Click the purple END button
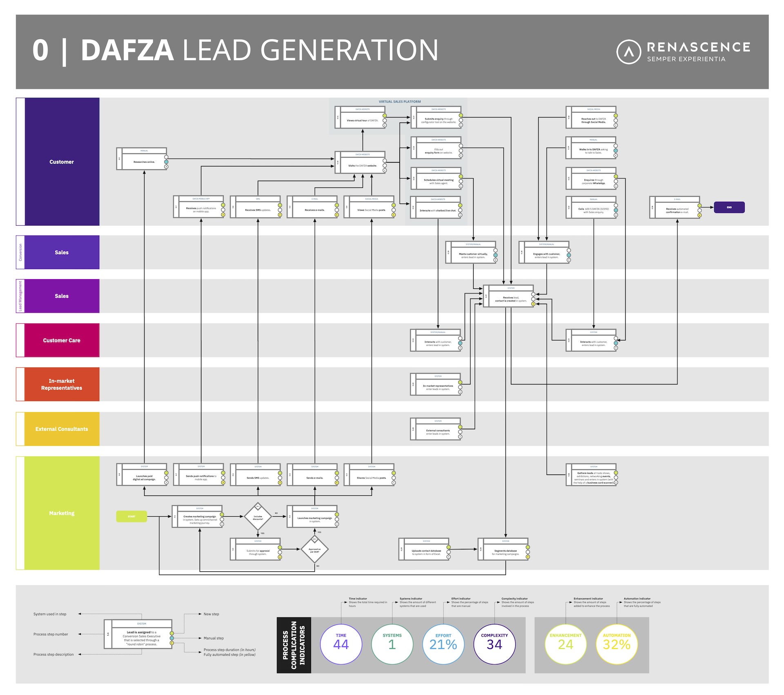The image size is (784, 695). point(729,207)
